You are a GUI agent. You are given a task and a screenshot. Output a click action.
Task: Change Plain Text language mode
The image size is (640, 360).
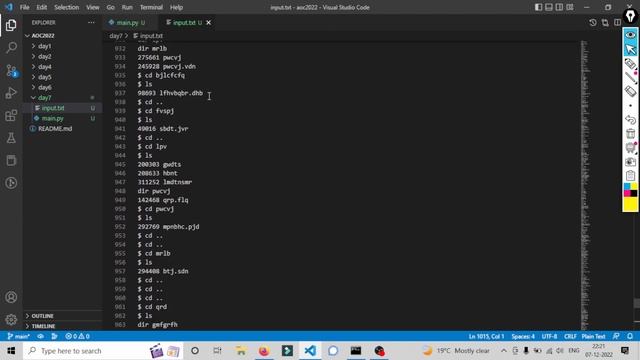pos(593,336)
